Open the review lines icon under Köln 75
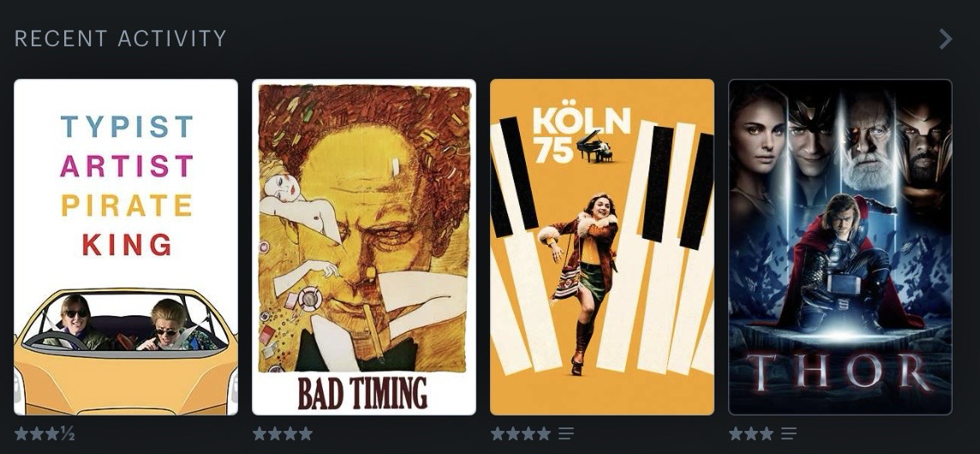Viewport: 980px width, 454px height. click(x=566, y=433)
